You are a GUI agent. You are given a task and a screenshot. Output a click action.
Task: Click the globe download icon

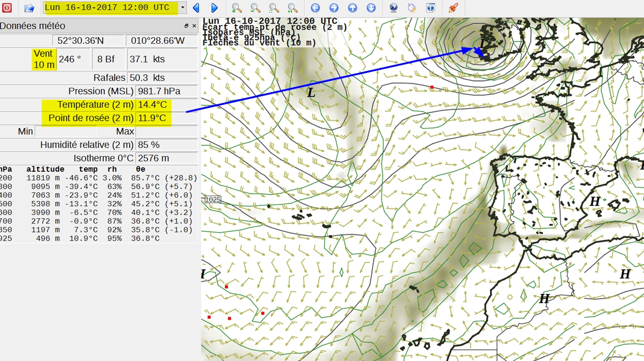(393, 8)
